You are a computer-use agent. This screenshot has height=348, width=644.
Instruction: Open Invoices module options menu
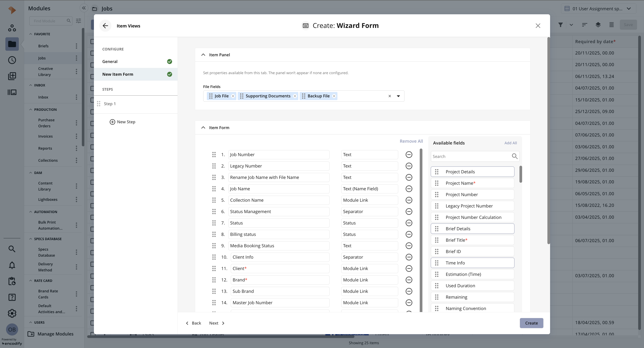tap(76, 136)
